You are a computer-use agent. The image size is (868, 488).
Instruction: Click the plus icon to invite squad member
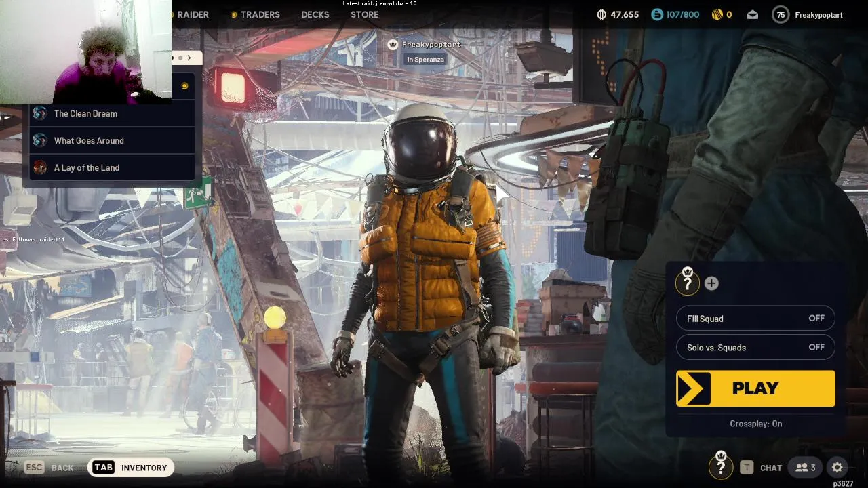pos(711,283)
